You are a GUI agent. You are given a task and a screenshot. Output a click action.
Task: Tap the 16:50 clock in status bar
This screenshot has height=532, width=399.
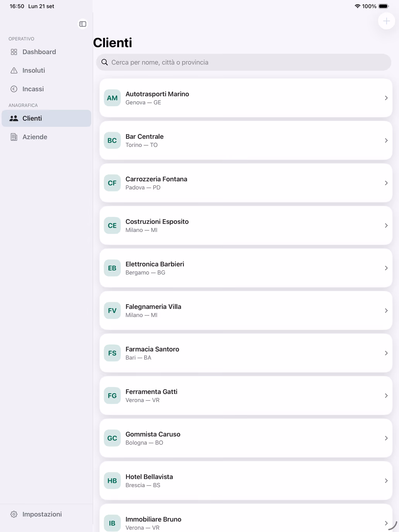[17, 6]
